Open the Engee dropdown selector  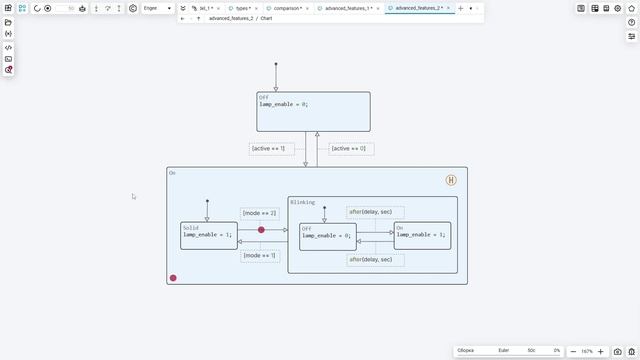tap(158, 8)
